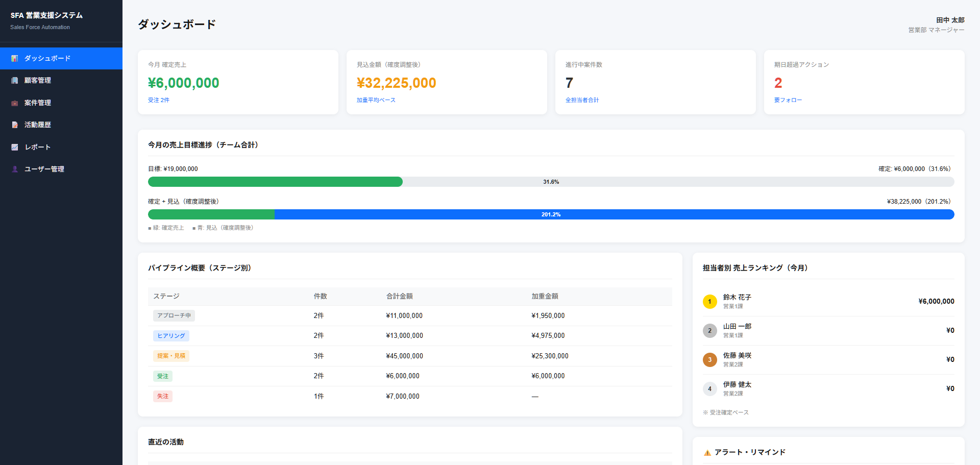Select the アプローチ中 stage badge
This screenshot has height=465, width=980.
coord(174,315)
